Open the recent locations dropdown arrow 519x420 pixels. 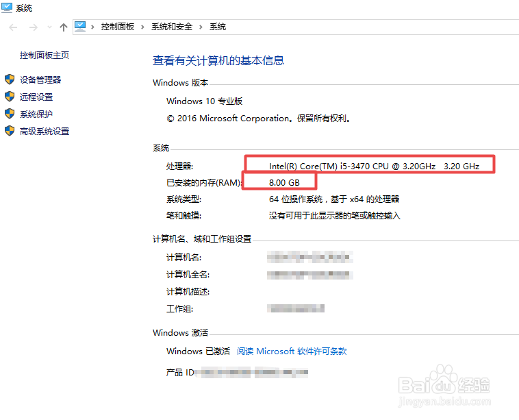pyautogui.click(x=50, y=27)
